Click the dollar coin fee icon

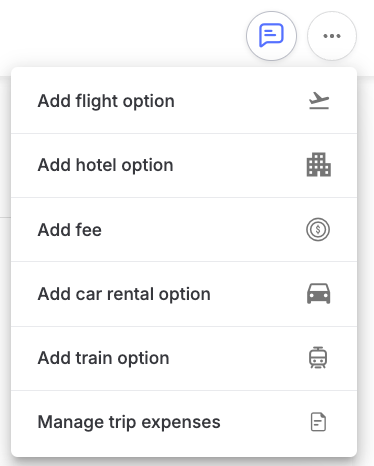[318, 230]
